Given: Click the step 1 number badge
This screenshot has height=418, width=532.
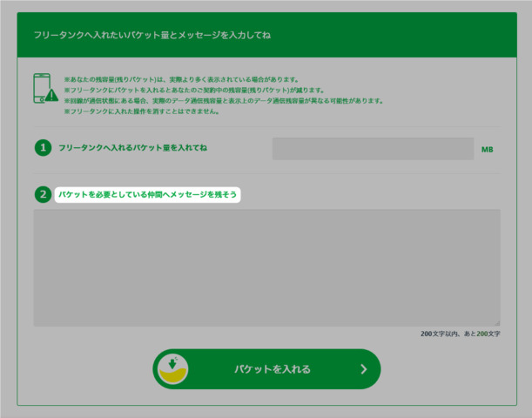Looking at the screenshot, I should (x=43, y=148).
